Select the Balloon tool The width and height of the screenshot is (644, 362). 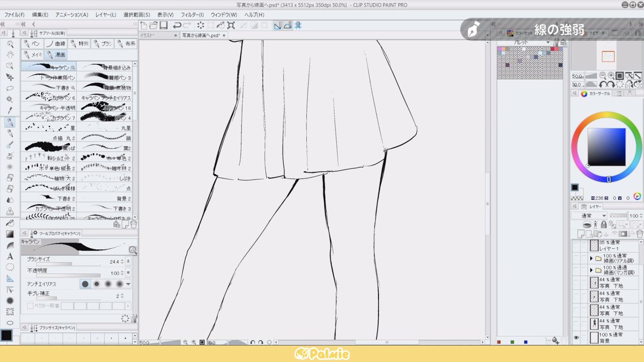pyautogui.click(x=10, y=267)
